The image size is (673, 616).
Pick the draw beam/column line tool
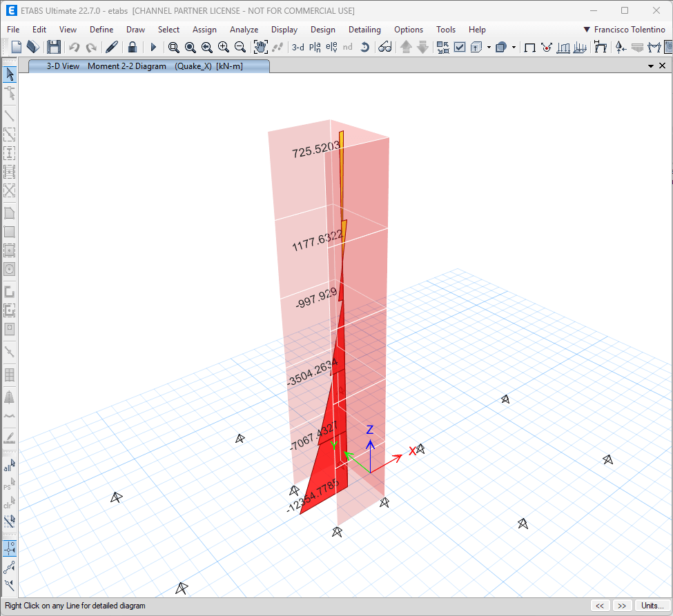point(10,116)
